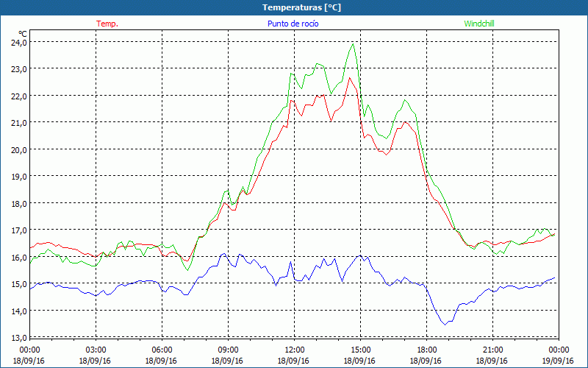Click the 18,0 y-axis label
The image size is (588, 368).
point(19,204)
